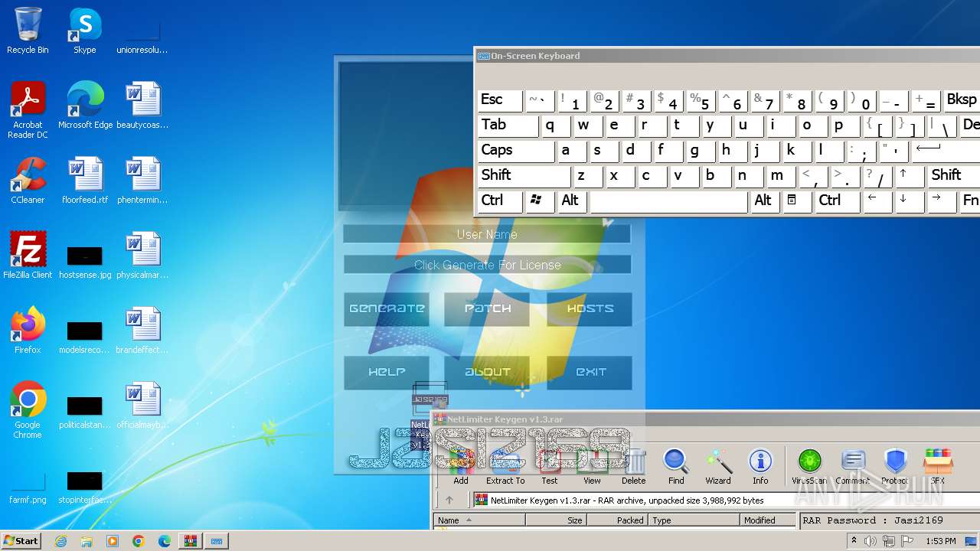
Task: Click the Exit button in keygen
Action: (x=590, y=372)
